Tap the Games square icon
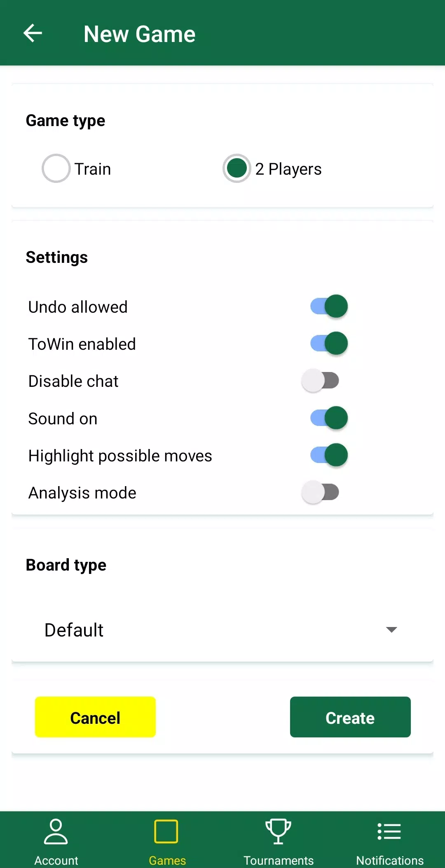 tap(166, 831)
